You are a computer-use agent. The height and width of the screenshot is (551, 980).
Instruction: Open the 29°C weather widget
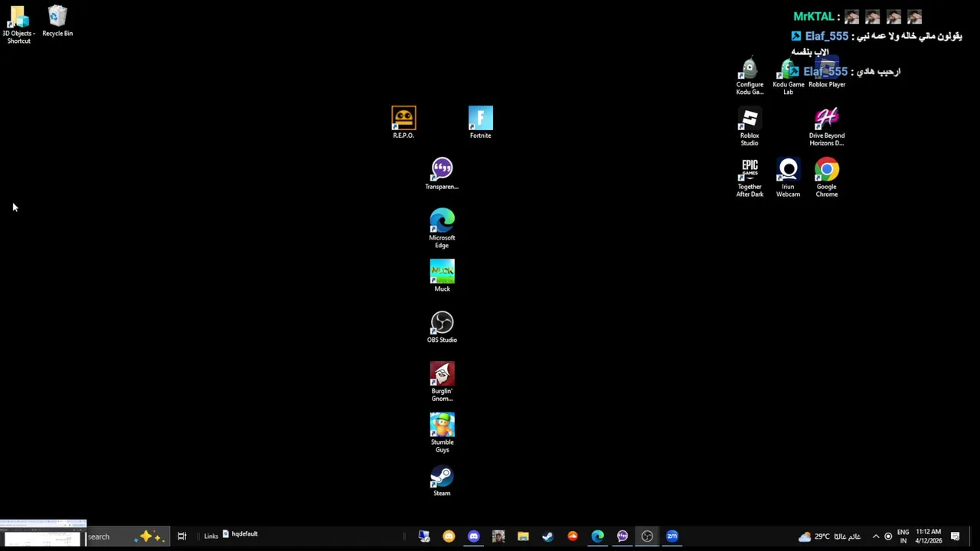829,536
